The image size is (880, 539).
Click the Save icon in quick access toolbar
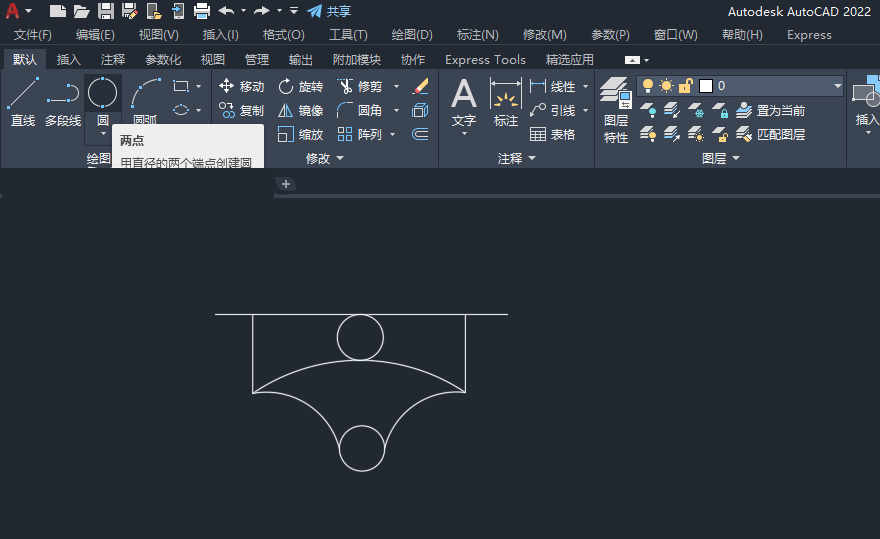coord(105,11)
